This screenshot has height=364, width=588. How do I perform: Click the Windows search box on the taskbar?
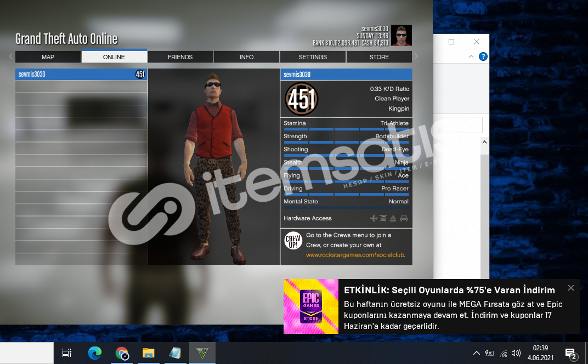pos(27,353)
